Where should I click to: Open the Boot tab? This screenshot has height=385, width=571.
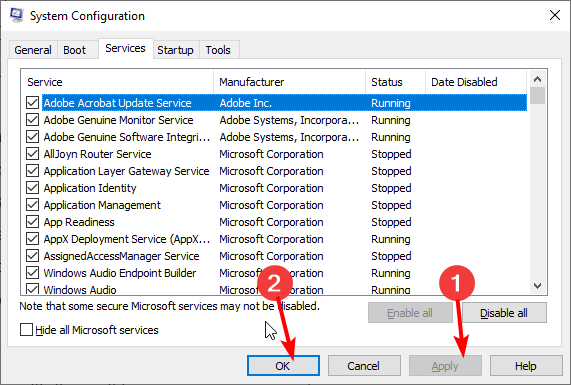75,50
